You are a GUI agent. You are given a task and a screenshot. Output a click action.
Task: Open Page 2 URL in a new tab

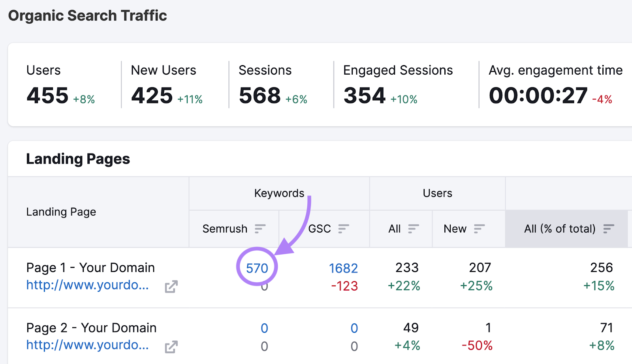pos(171,346)
